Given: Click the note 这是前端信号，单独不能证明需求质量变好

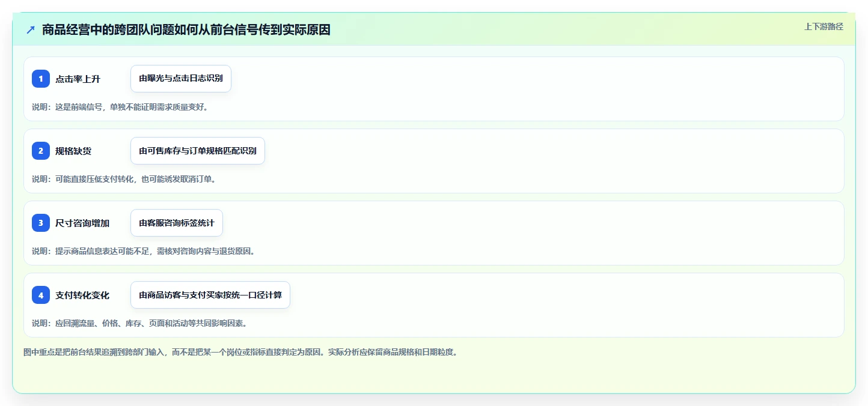Looking at the screenshot, I should (x=120, y=107).
